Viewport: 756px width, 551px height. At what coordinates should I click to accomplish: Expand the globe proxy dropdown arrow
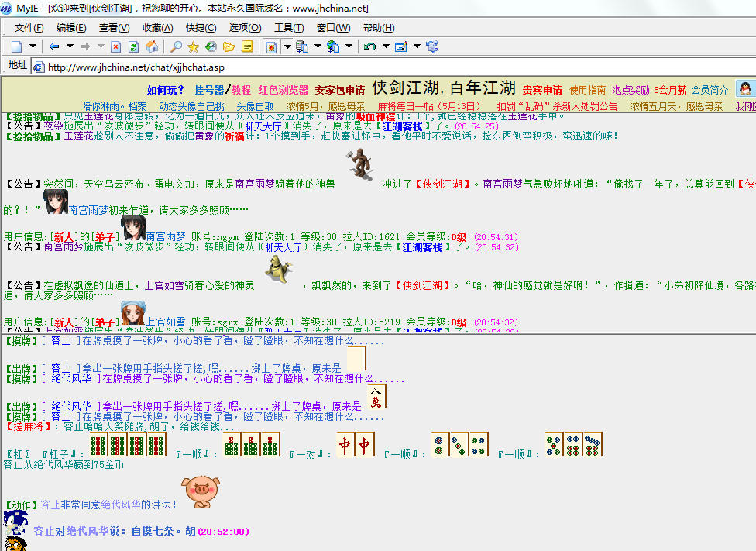pos(349,46)
